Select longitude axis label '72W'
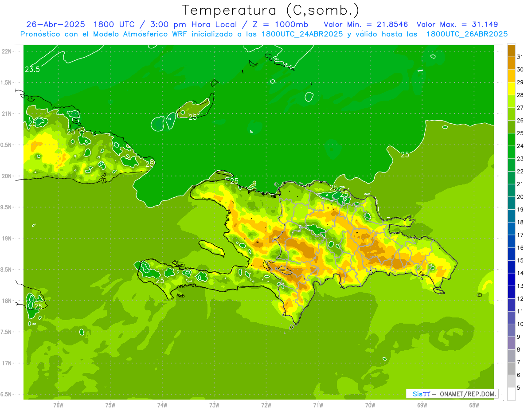This screenshot has width=532, height=411. point(266,405)
